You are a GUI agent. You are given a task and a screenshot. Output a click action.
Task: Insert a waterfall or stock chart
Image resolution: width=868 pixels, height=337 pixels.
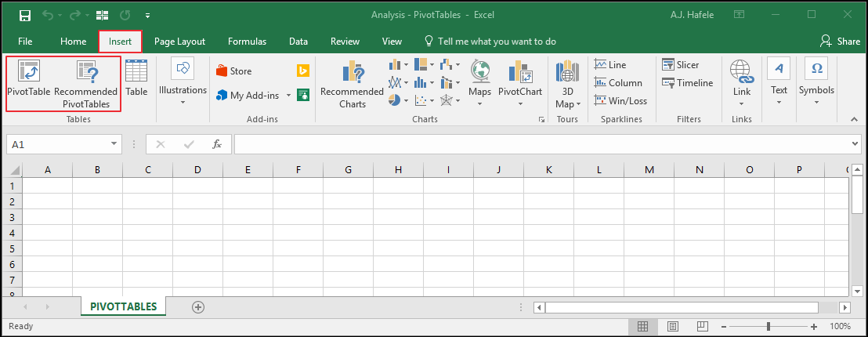pos(450,65)
